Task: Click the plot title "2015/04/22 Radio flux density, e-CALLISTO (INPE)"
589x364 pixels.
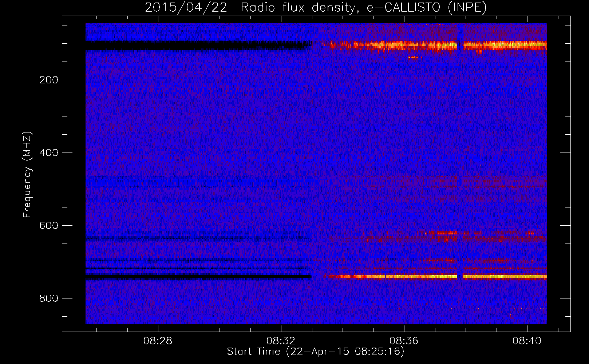Action: click(316, 8)
